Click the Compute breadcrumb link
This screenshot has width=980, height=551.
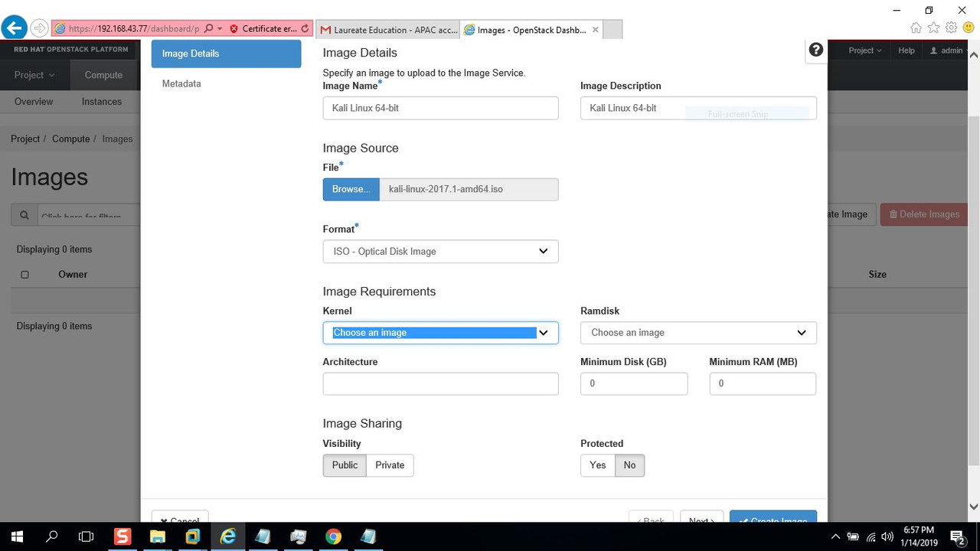pyautogui.click(x=71, y=139)
